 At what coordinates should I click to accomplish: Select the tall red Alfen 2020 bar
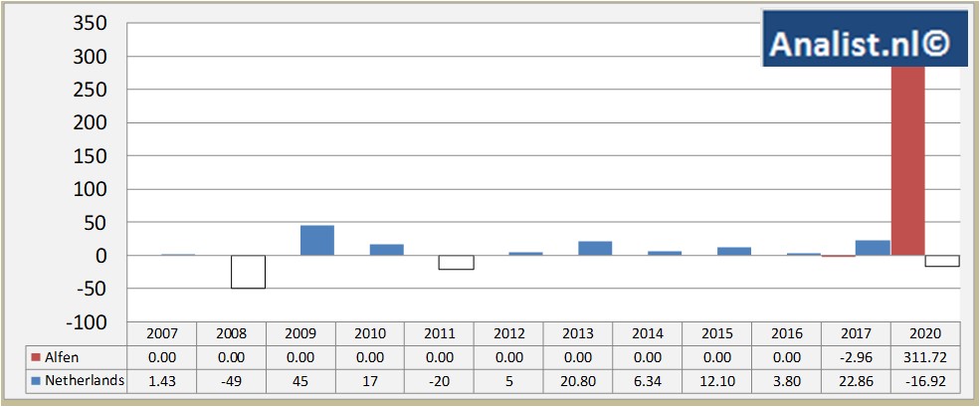pos(907,160)
